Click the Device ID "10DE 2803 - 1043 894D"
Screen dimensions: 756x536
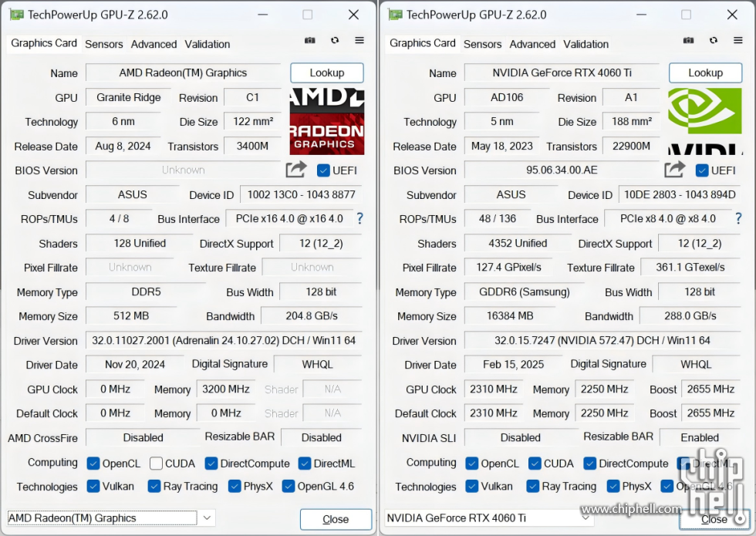[680, 194]
